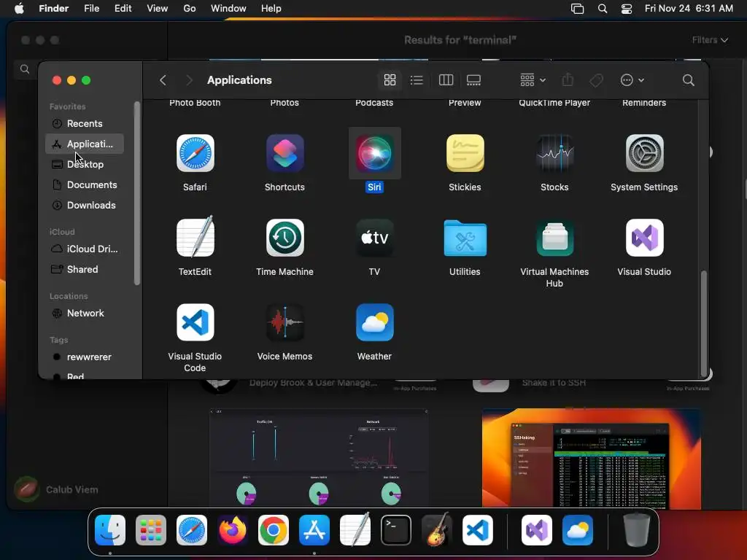Open the App Store from the Dock
The width and height of the screenshot is (747, 560).
314,530
